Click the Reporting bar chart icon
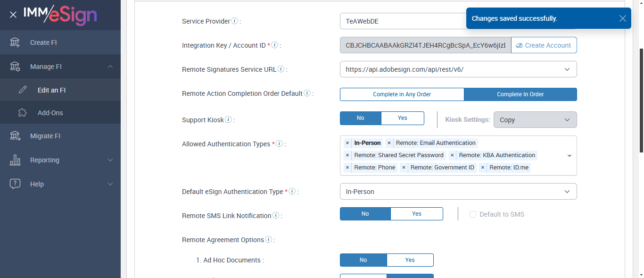This screenshot has width=644, height=278. pyautogui.click(x=15, y=160)
